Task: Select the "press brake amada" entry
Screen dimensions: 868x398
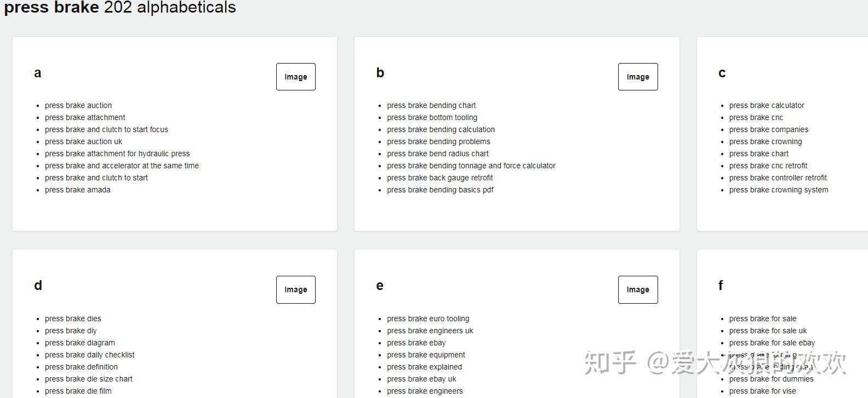Action: click(78, 190)
